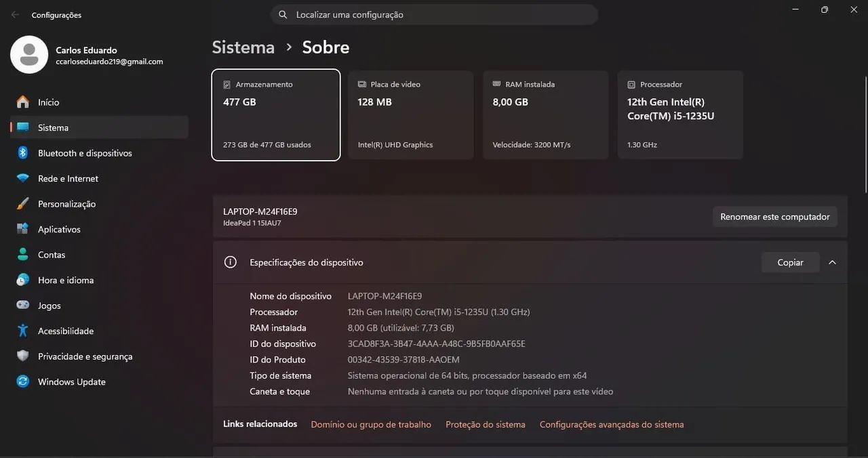Open Proteção do sistema link
Viewport: 868px width, 458px height.
[486, 425]
